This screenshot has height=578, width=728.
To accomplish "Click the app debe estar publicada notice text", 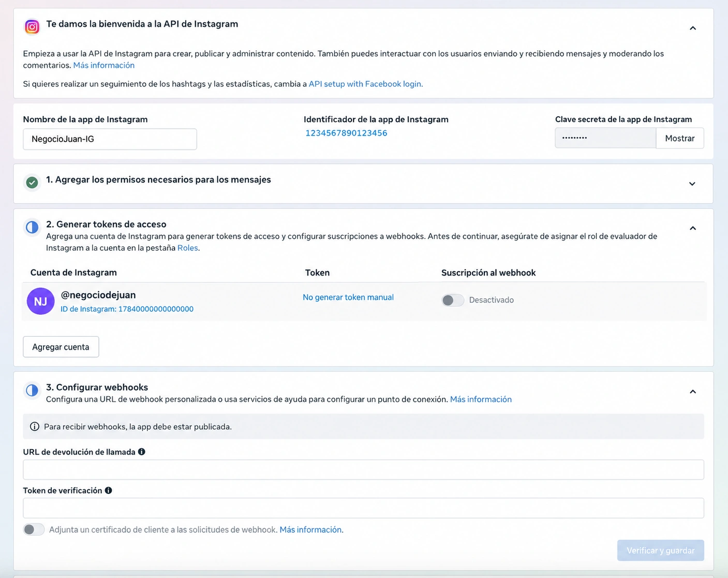I will [x=138, y=427].
